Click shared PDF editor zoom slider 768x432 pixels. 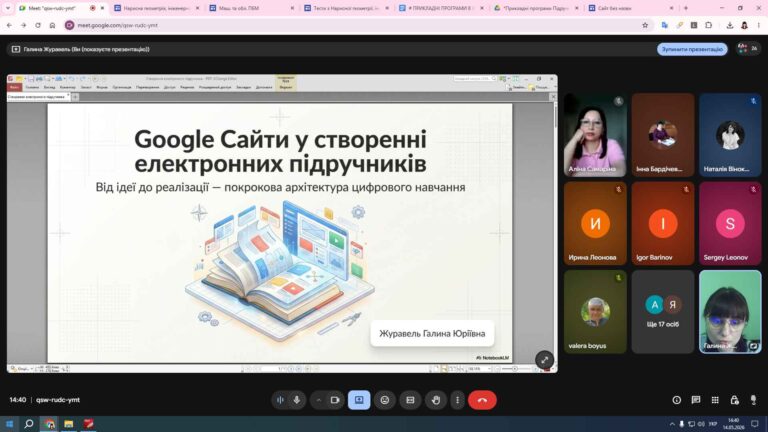[514, 369]
